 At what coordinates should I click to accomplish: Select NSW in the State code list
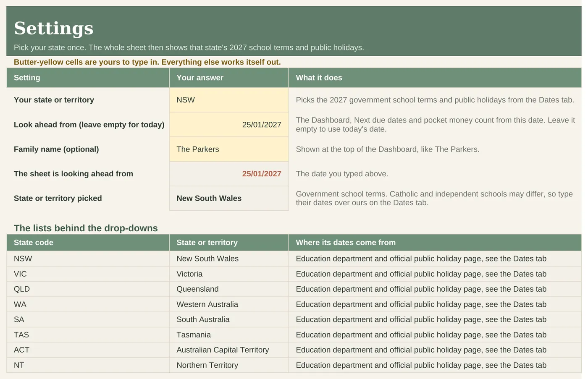(x=88, y=259)
